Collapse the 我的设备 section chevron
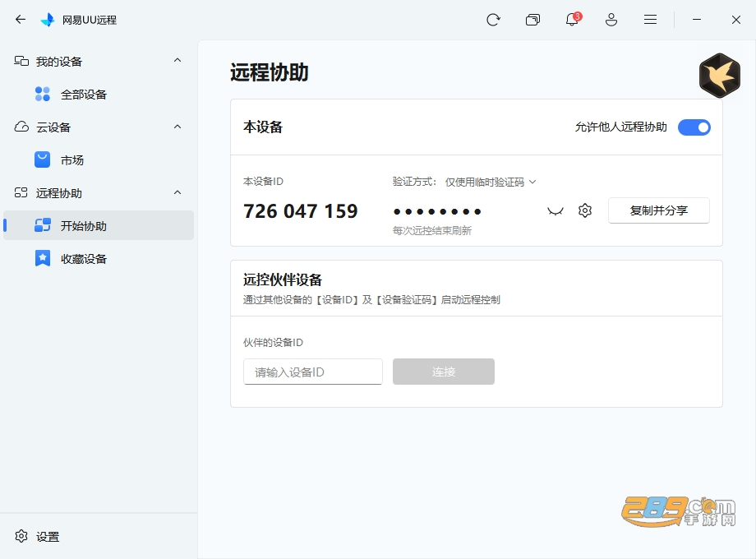This screenshot has height=559, width=756. (x=177, y=60)
